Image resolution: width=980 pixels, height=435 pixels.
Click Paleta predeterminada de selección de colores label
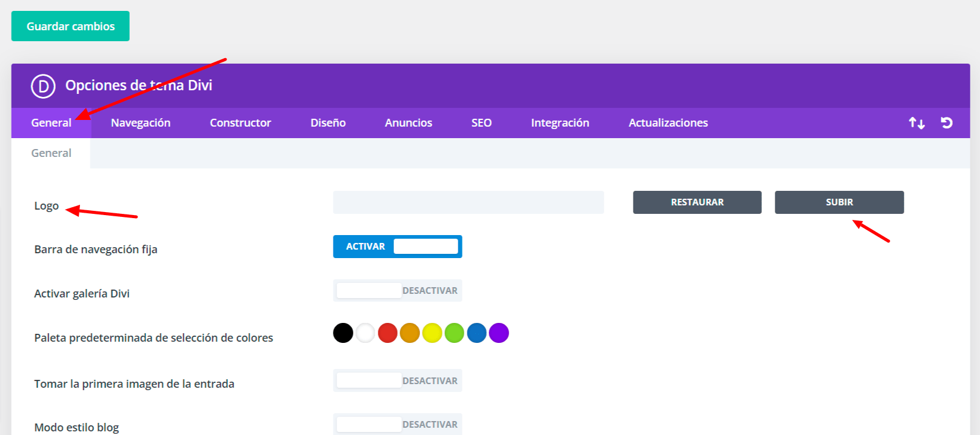154,338
